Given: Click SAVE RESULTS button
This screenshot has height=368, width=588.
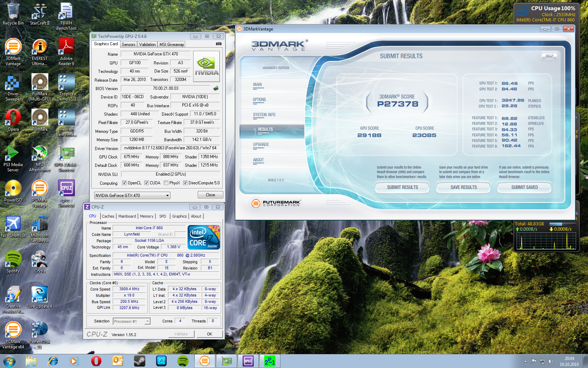Looking at the screenshot, I should [463, 188].
